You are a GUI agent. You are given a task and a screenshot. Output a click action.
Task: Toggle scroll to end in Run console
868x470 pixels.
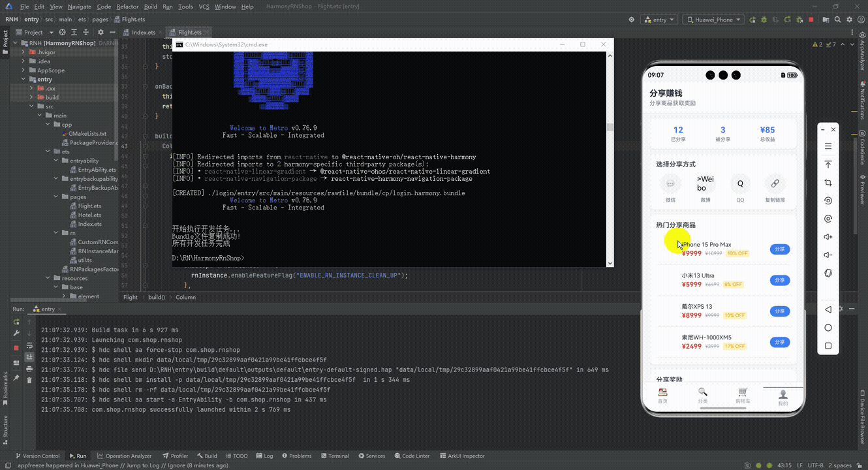[29, 356]
